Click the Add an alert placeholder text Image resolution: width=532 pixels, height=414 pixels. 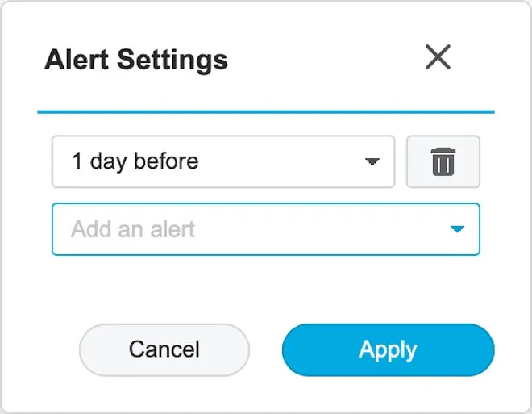pyautogui.click(x=133, y=229)
